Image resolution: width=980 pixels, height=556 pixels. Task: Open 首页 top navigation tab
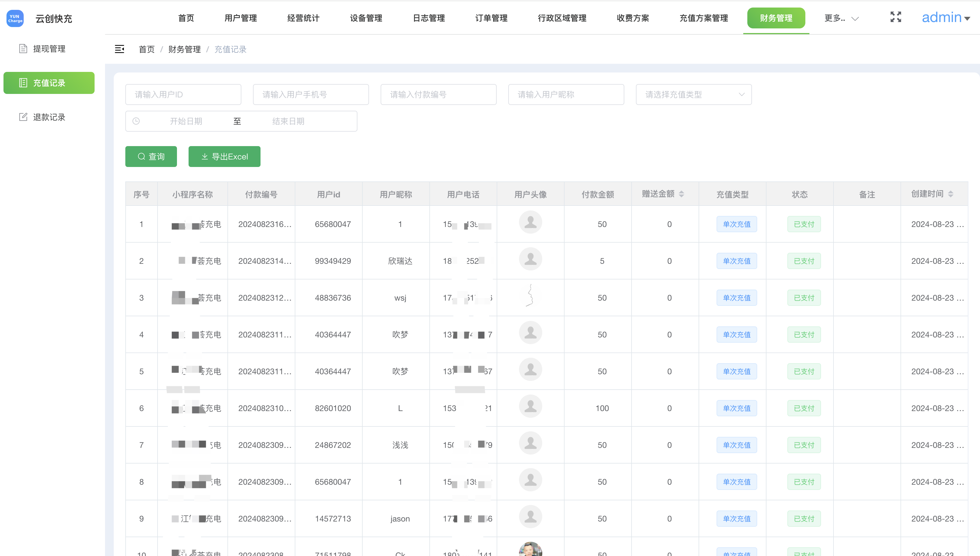[186, 18]
